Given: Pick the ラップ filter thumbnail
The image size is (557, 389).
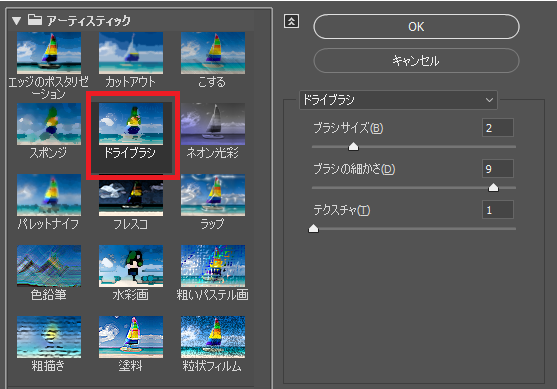Looking at the screenshot, I should [213, 195].
